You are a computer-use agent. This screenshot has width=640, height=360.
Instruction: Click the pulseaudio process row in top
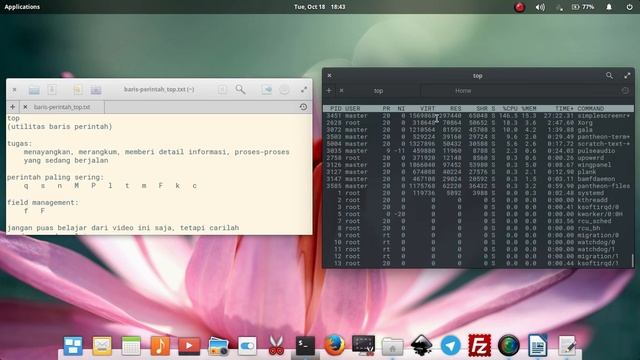[x=478, y=151]
